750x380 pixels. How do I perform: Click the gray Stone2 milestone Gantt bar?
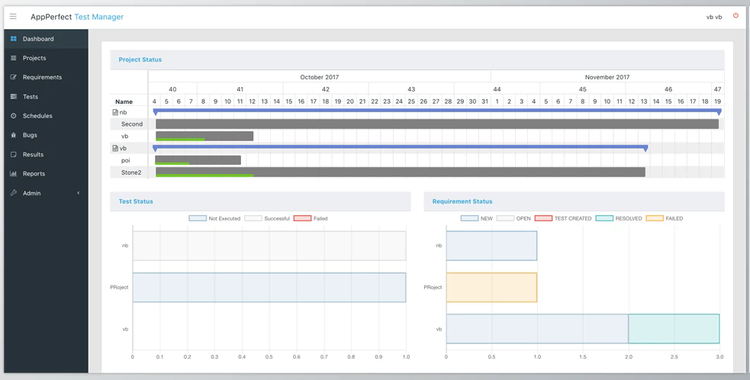tap(400, 171)
